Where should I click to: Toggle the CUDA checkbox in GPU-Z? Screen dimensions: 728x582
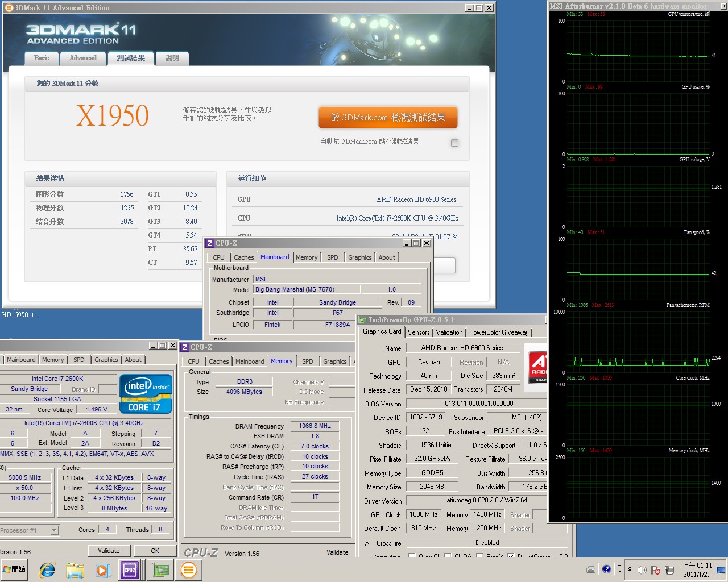(x=448, y=556)
